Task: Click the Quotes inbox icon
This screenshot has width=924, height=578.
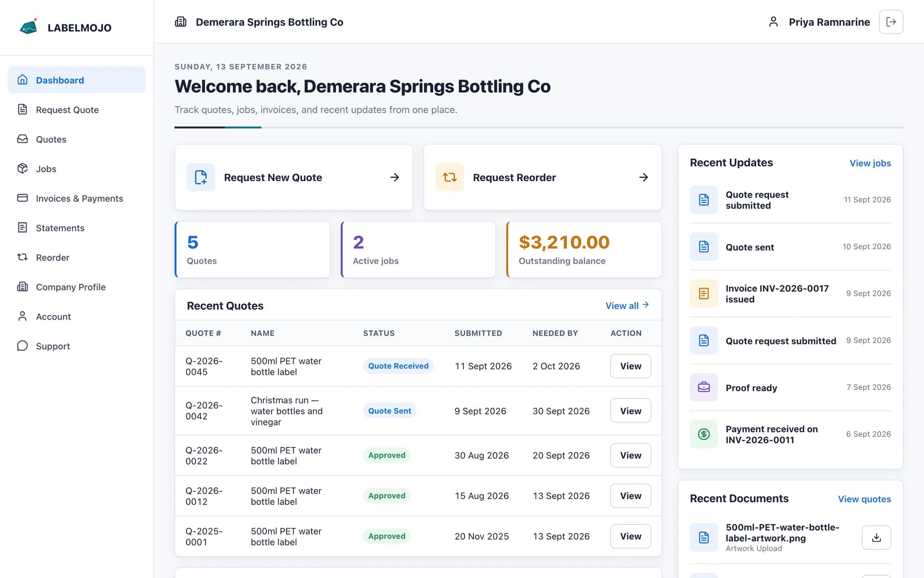Action: coord(22,139)
